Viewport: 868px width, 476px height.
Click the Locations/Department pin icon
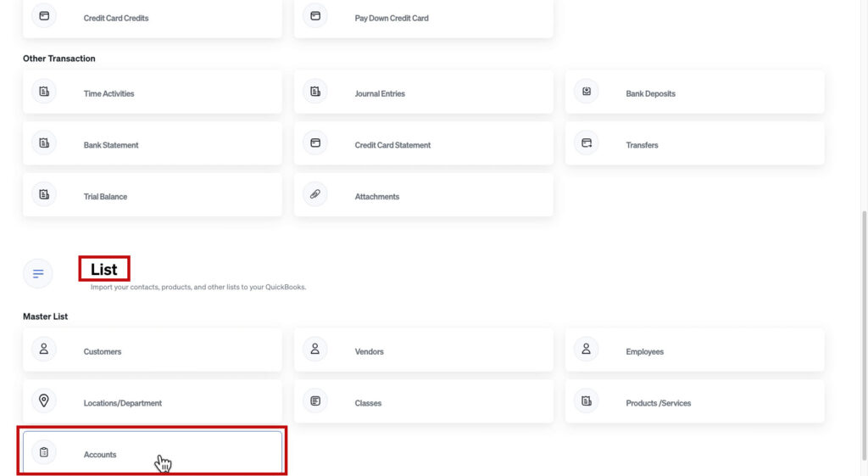(x=44, y=401)
